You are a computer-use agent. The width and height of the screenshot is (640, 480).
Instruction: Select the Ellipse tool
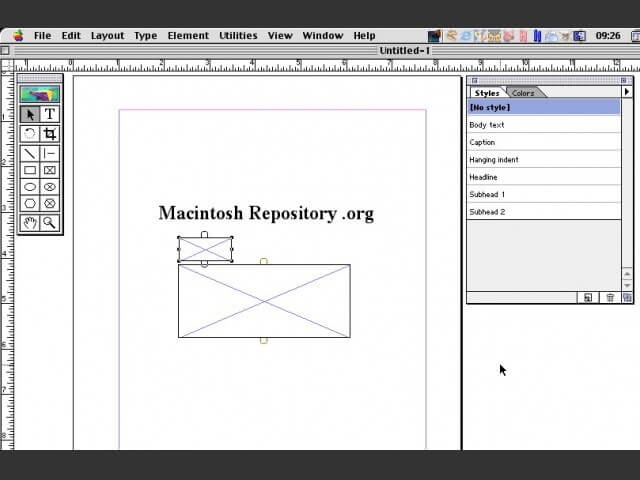30,187
